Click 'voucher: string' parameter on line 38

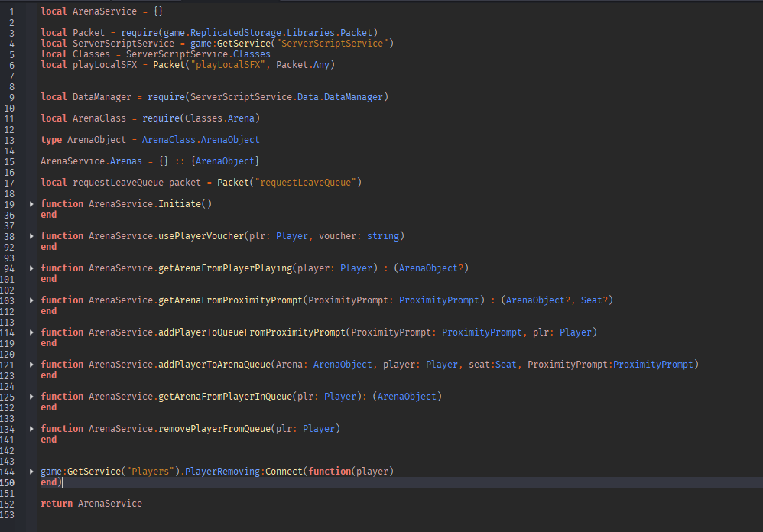tap(359, 236)
